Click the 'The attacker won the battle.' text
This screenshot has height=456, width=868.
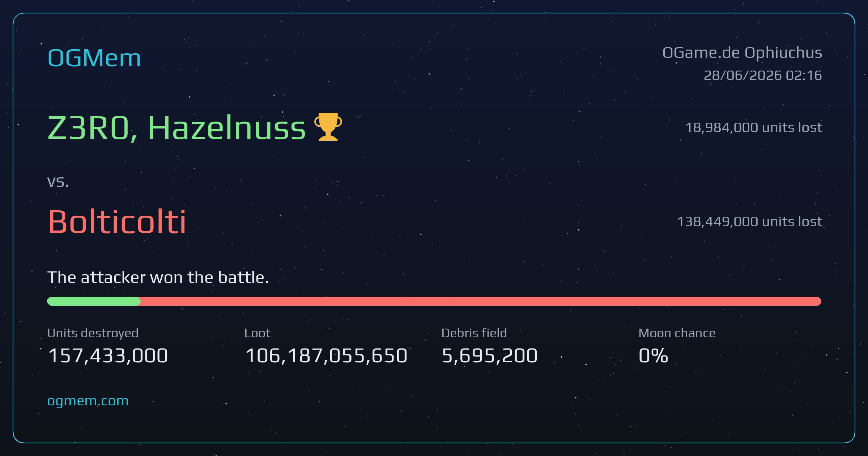(158, 278)
